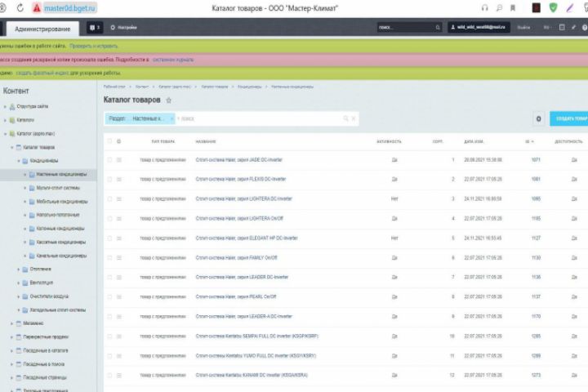
Task: Click green shield extension icon
Action: 553,7
